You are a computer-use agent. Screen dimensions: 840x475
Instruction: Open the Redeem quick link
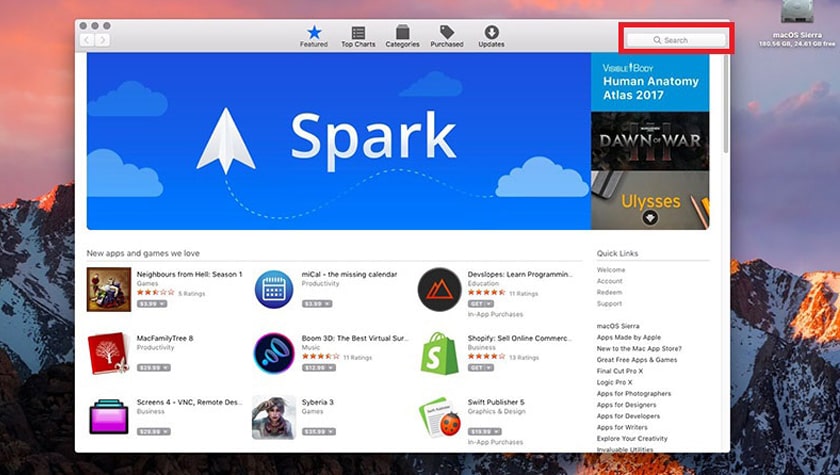(x=610, y=292)
